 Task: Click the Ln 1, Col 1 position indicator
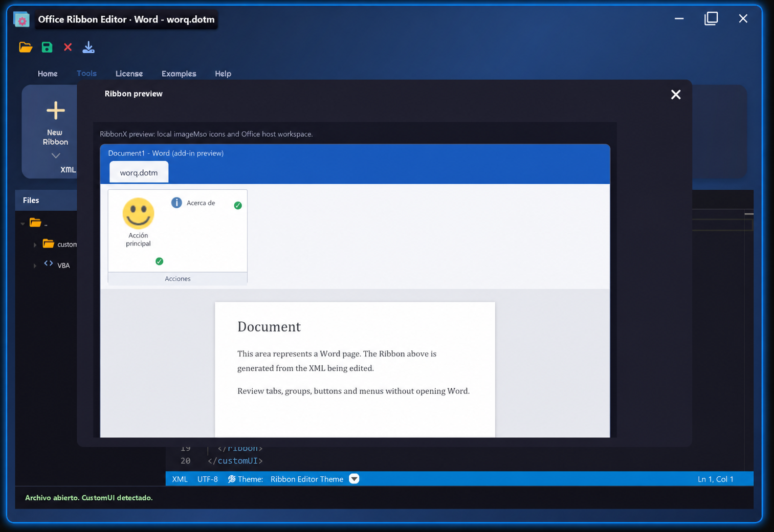tap(716, 479)
